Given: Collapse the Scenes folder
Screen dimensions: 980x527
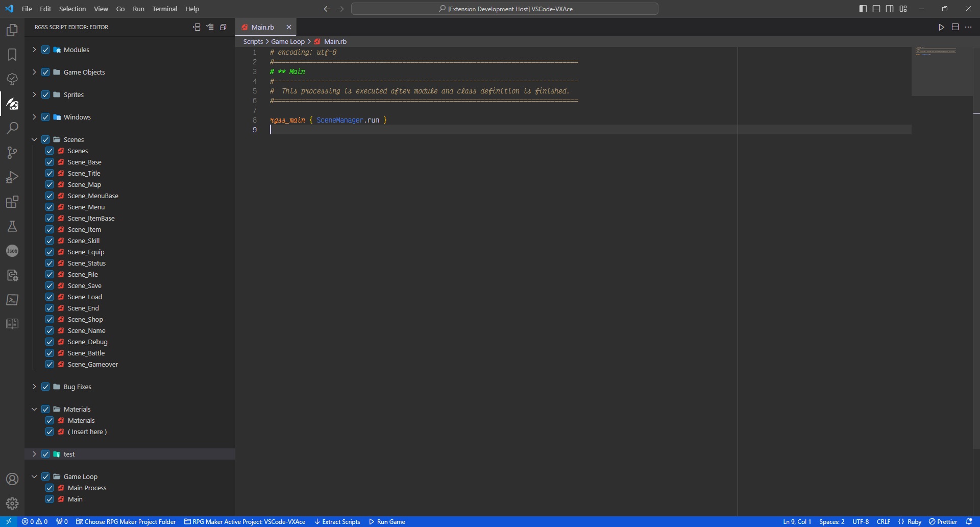Looking at the screenshot, I should pos(34,139).
